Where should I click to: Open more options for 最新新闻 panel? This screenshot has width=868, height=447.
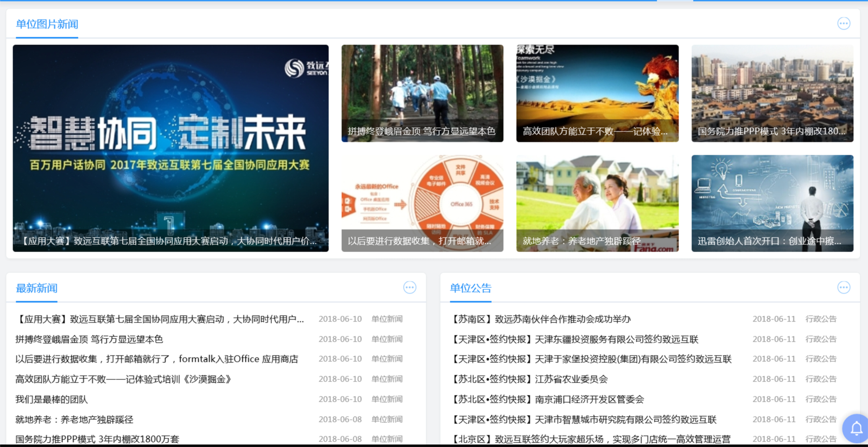pos(410,287)
